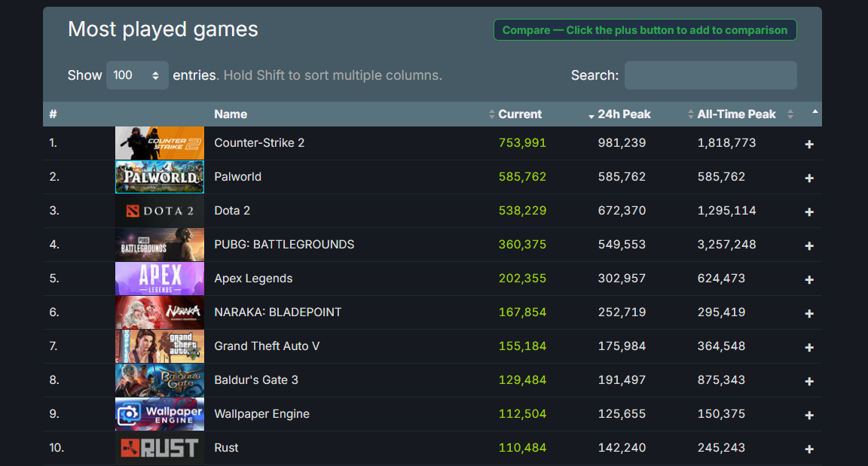Screen dimensions: 868x466
Task: Sort by rank number column header
Action: 53,114
